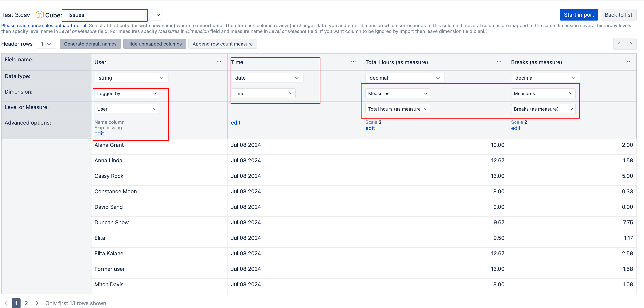Click the 1.08 breaks value

(x=628, y=285)
